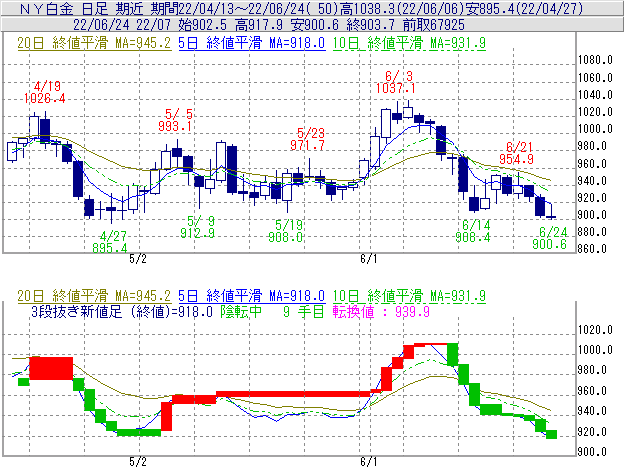Click the title ＮＹ白金 日足 期近

point(96,9)
